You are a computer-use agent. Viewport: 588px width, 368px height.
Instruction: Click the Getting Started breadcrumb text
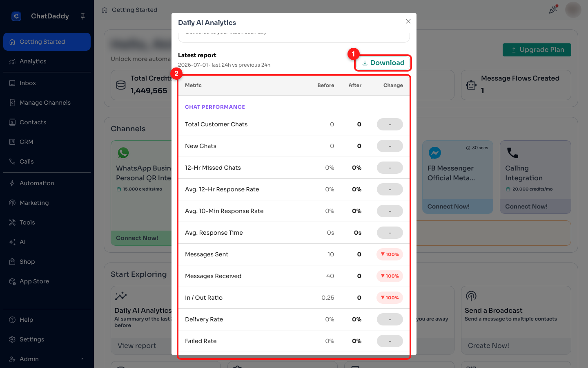(x=135, y=10)
